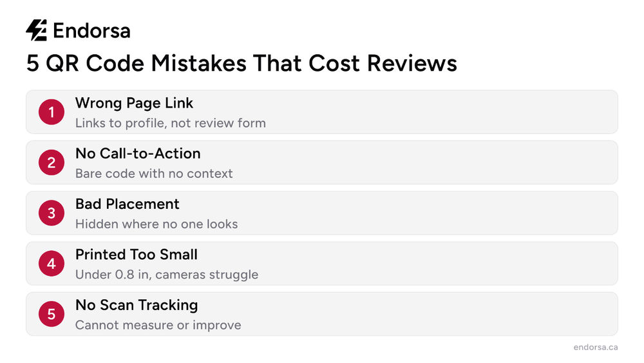Click the Endorsa brand name text
Screen dimensions: 644x363
tap(91, 31)
